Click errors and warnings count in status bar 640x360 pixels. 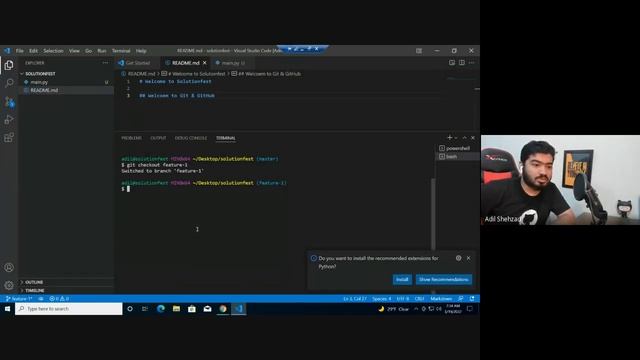[59, 298]
